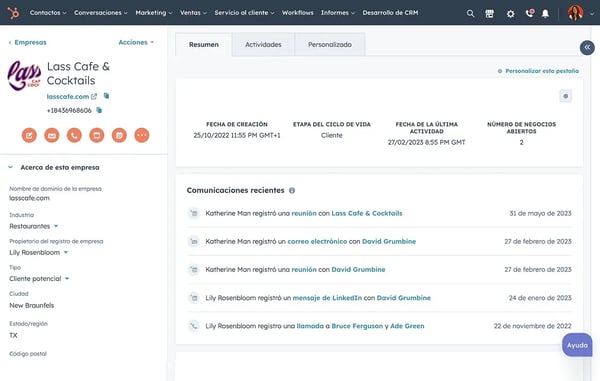
Task: Click the call icon on the llamada row
Action: pyautogui.click(x=194, y=326)
